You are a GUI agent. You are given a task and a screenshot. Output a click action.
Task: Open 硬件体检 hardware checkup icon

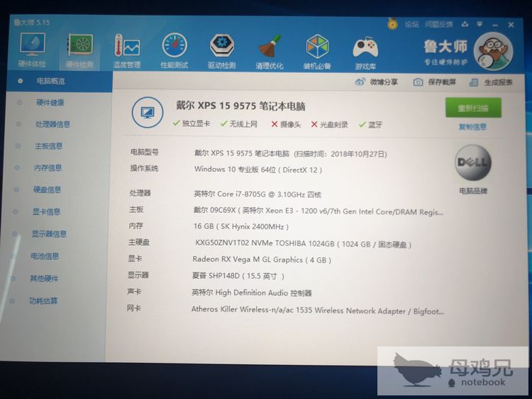(33, 49)
